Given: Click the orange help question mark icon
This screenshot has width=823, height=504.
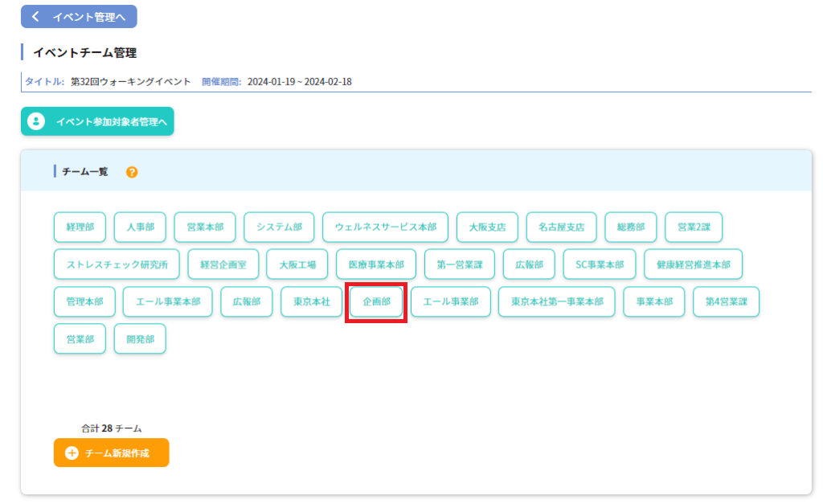Looking at the screenshot, I should pyautogui.click(x=132, y=172).
